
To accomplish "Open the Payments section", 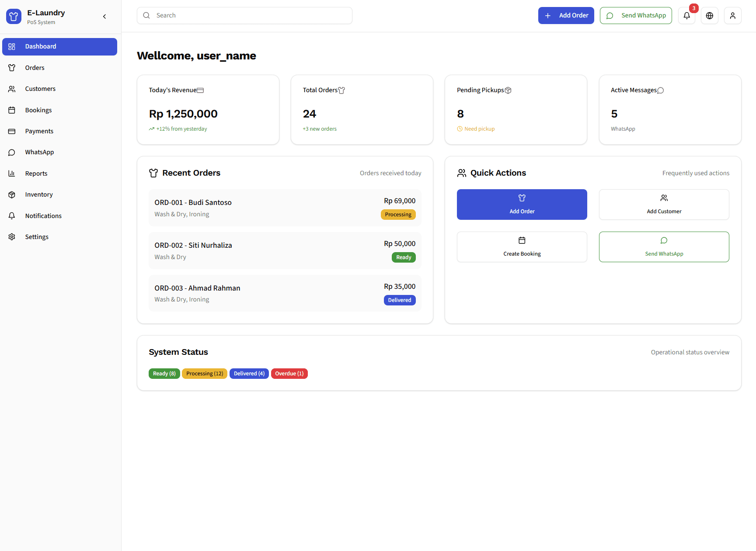I will click(59, 131).
